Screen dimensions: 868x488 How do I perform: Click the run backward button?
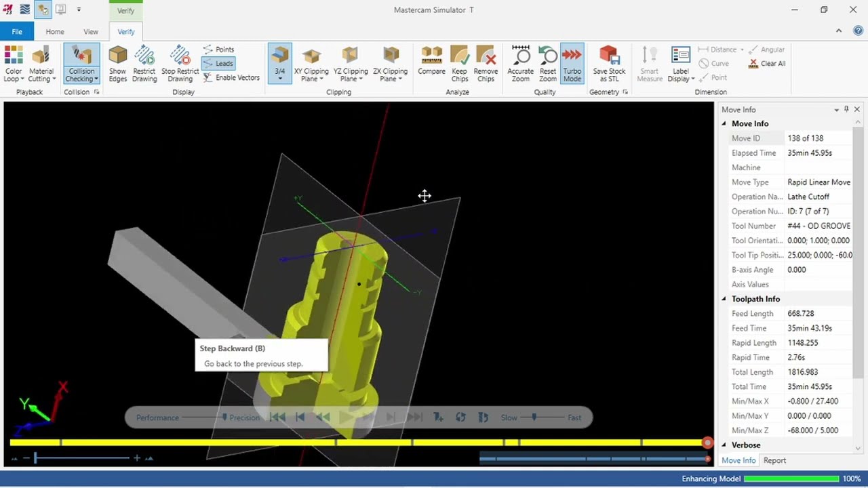323,418
